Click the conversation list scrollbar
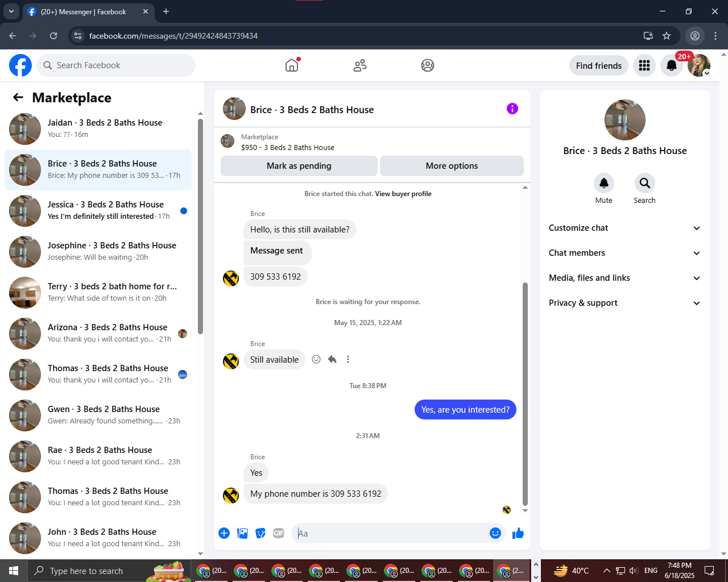 [200, 226]
